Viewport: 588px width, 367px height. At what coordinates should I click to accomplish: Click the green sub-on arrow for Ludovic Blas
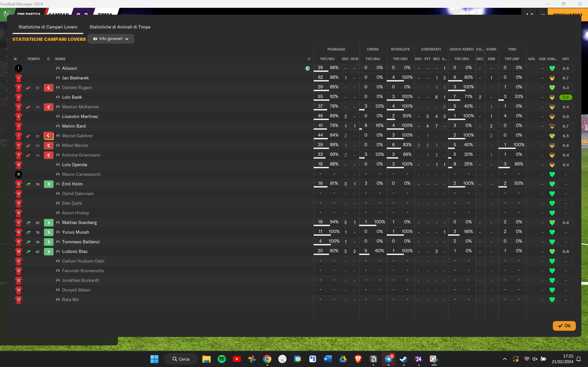pos(48,252)
